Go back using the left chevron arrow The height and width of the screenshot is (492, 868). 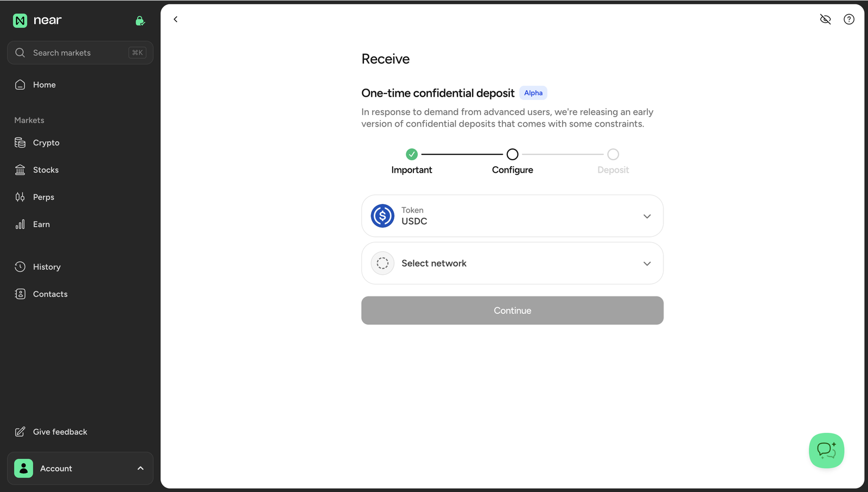pos(175,19)
